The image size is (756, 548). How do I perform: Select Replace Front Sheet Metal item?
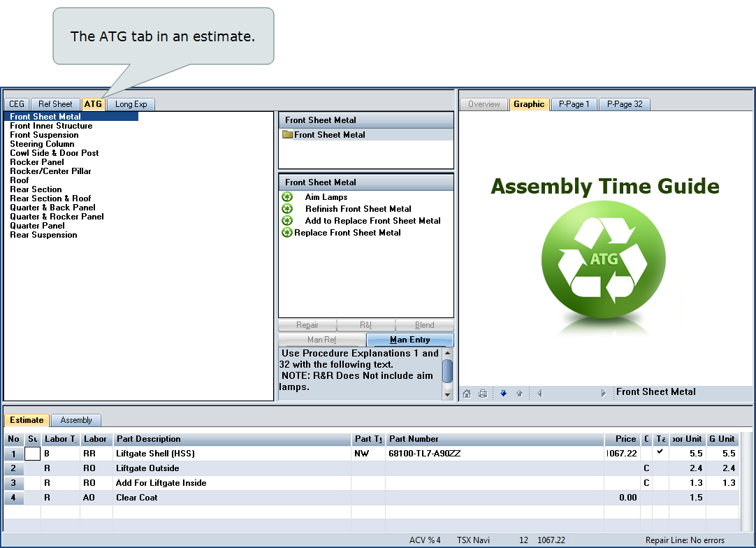click(x=347, y=233)
